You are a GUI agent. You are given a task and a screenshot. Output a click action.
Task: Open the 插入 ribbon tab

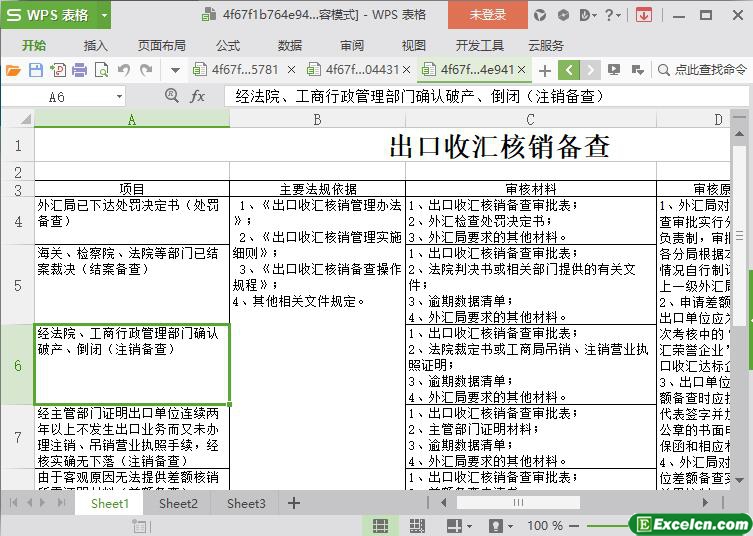coord(95,45)
